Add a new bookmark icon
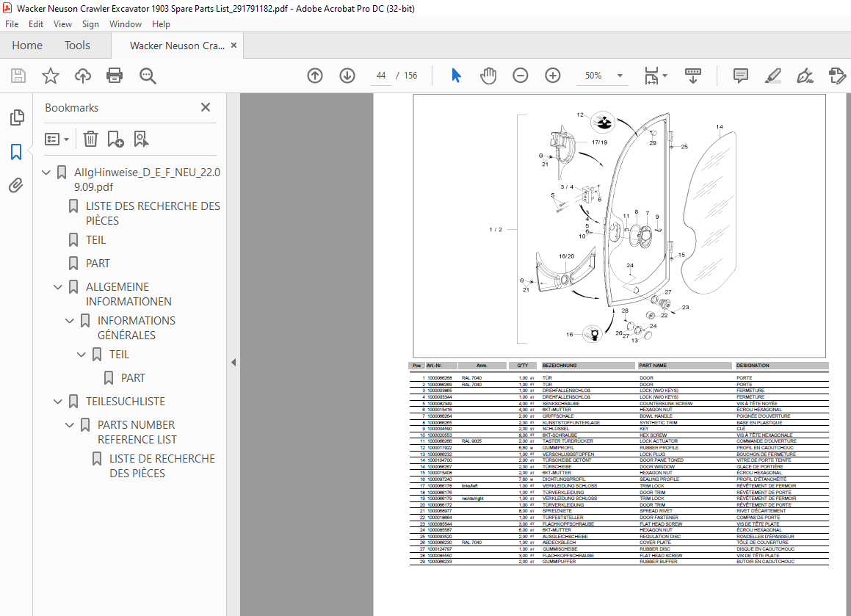Screen dimensions: 851x616 pos(115,139)
